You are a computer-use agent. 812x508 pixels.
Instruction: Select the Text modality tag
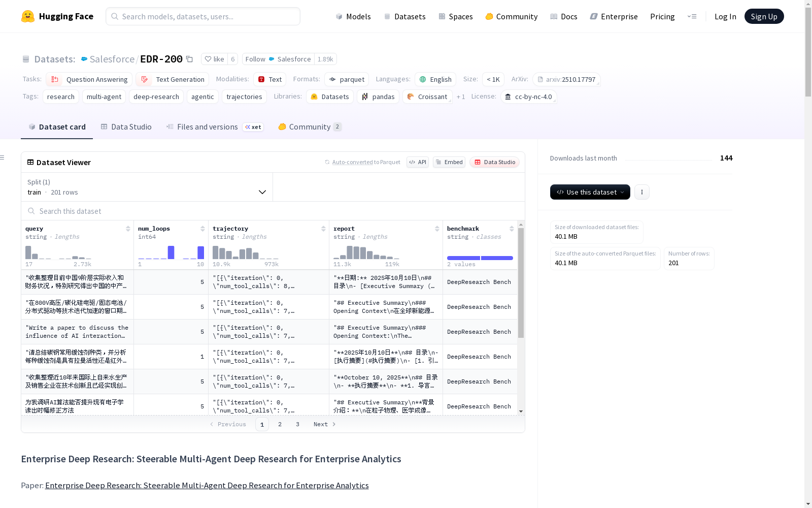click(270, 79)
